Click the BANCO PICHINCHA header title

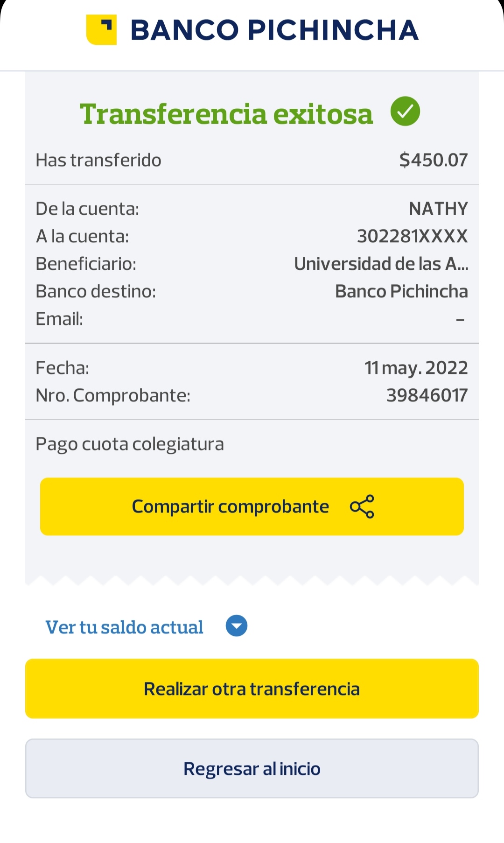pyautogui.click(x=274, y=30)
